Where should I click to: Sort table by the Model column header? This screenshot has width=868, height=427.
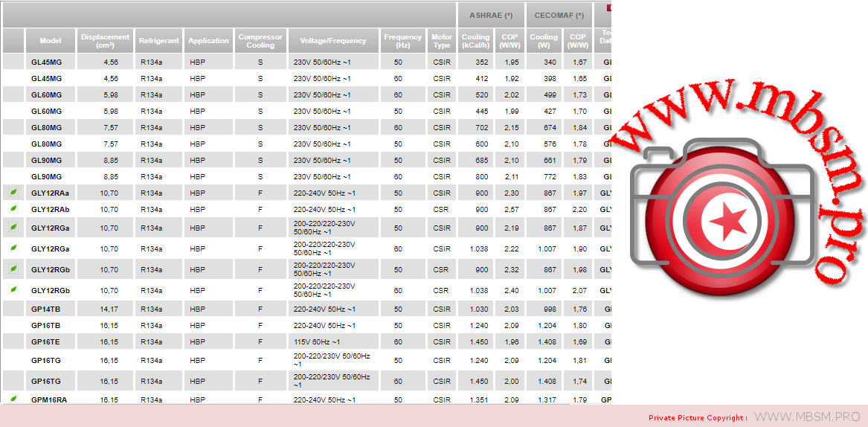click(51, 41)
